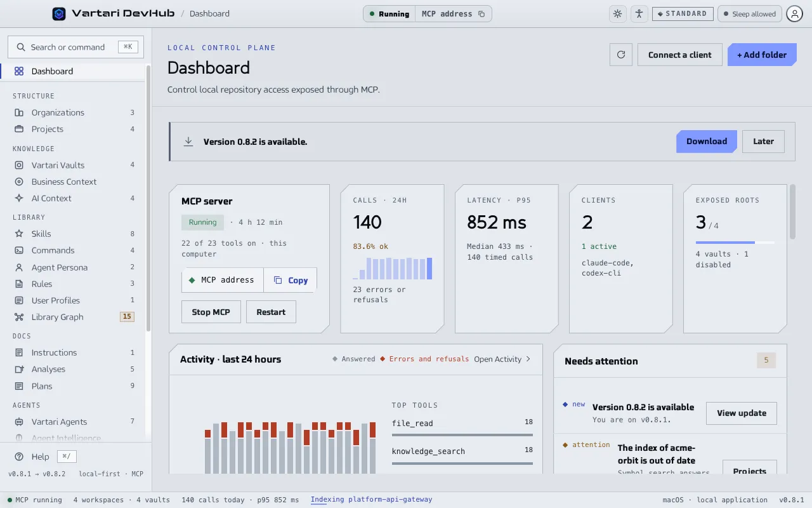The width and height of the screenshot is (812, 508).
Task: Open the Analyses sidebar item
Action: 73,369
